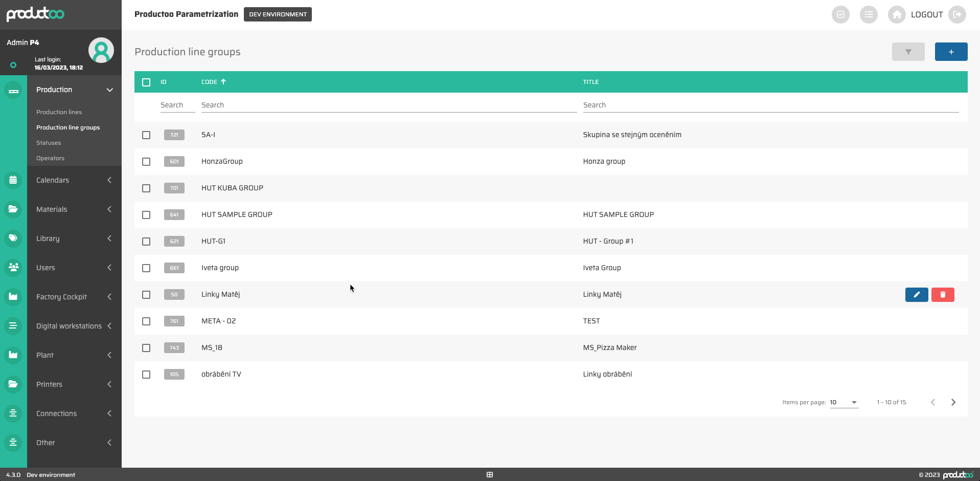
Task: Click the user avatar icon
Action: [x=101, y=51]
